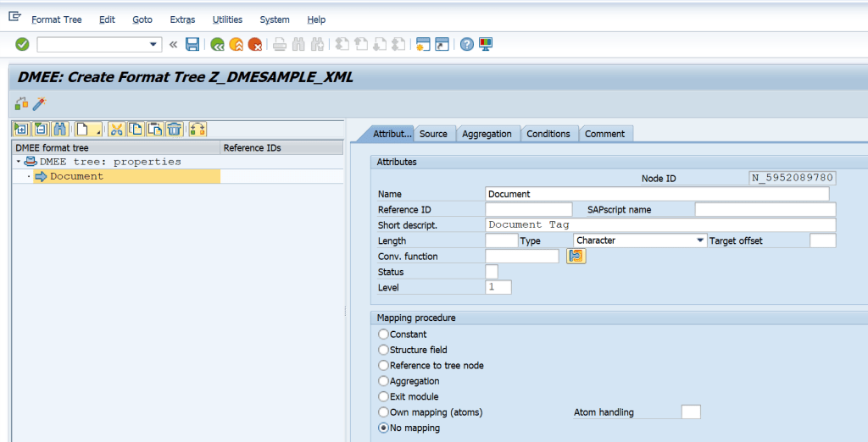
Task: Open the command field dropdown arrow
Action: pos(153,45)
